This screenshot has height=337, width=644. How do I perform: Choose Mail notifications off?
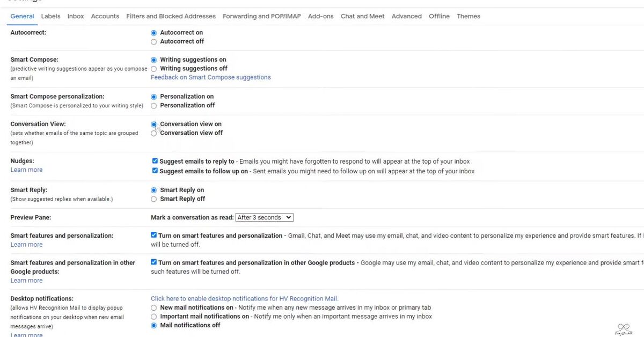(x=153, y=325)
